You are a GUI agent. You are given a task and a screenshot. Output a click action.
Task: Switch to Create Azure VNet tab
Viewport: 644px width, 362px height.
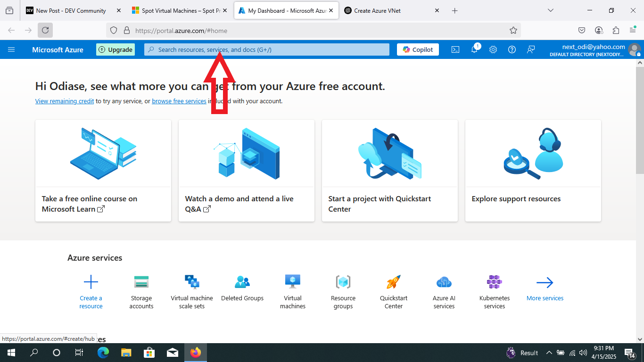tap(393, 10)
